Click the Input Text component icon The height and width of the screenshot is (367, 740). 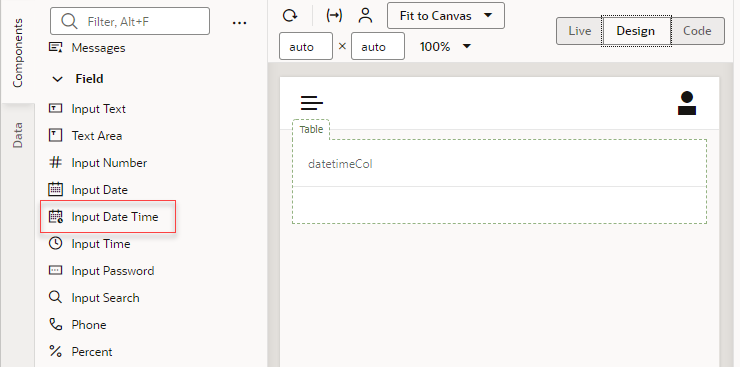point(56,108)
